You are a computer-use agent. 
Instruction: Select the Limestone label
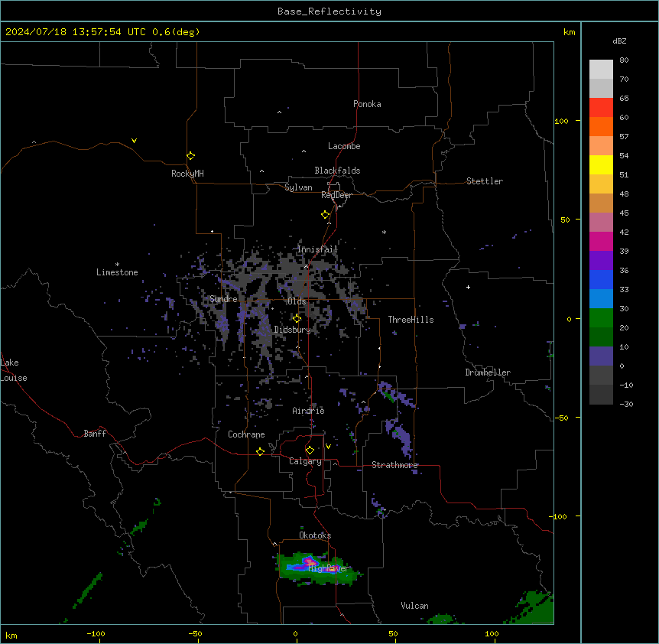point(117,272)
